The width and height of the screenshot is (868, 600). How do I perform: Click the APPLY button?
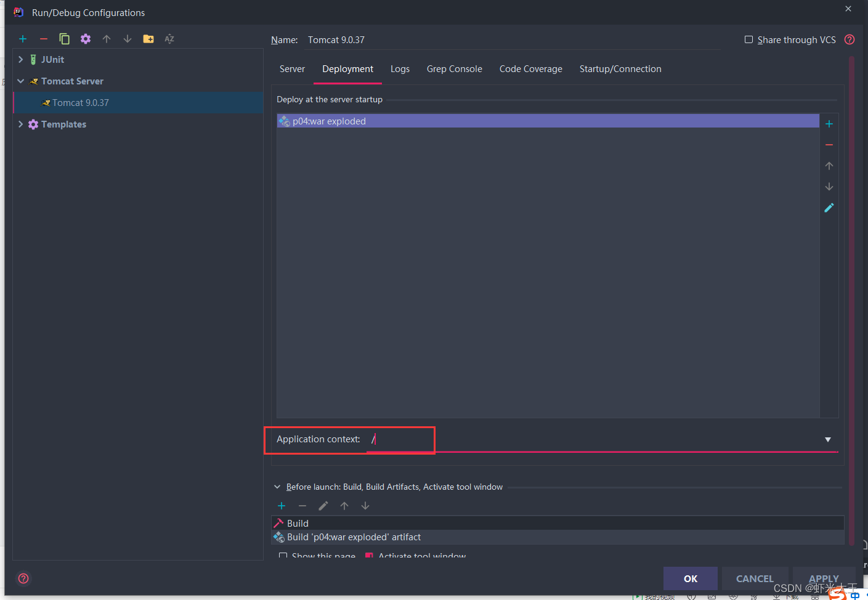point(824,578)
